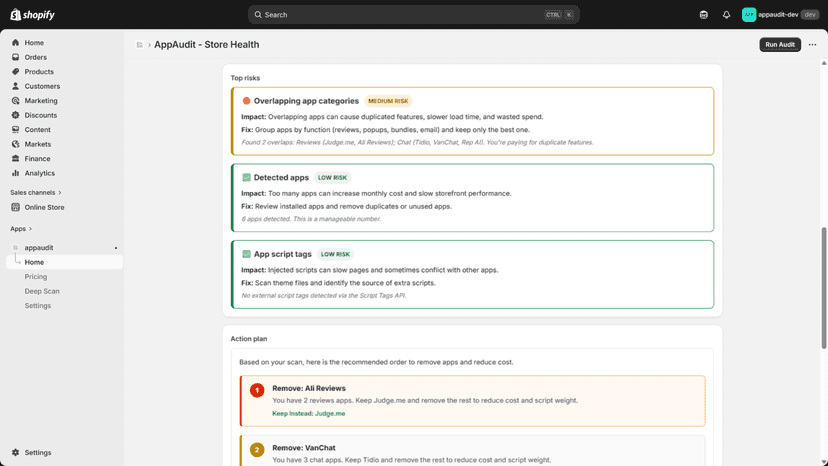Open Online Store sales channel
This screenshot has width=828, height=466.
point(44,207)
